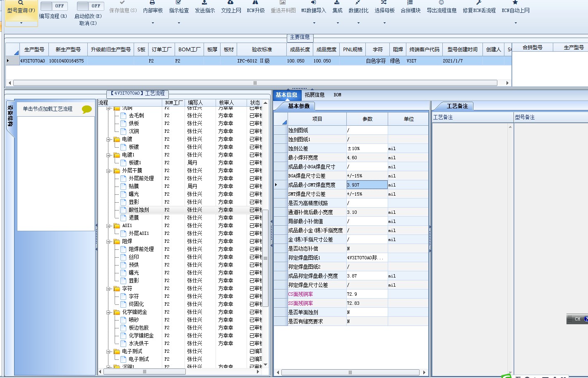Click the 外层干膜 folder icon
Image resolution: width=588 pixels, height=378 pixels.
tap(117, 171)
